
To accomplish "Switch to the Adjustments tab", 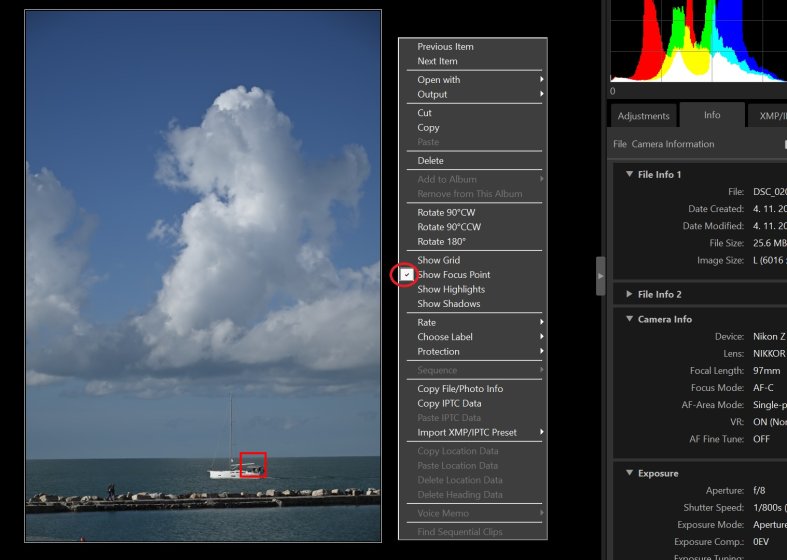I will pos(643,116).
